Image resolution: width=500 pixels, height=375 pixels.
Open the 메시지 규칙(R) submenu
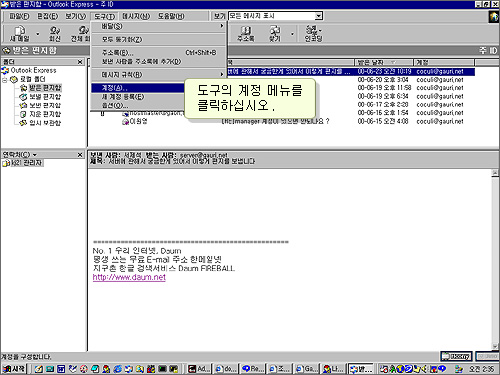click(x=159, y=75)
